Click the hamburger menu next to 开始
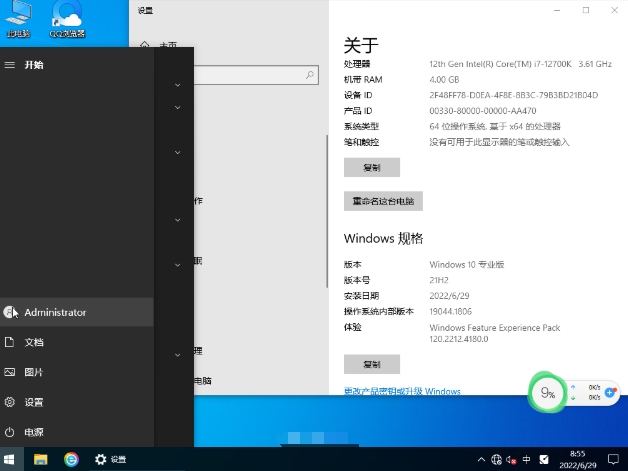The image size is (628, 471). click(x=10, y=65)
